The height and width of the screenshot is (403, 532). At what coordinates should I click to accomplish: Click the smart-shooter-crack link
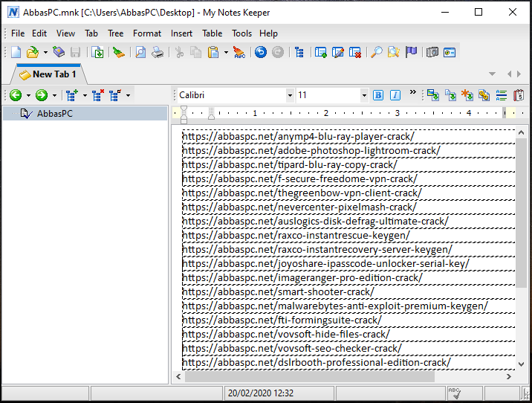pyautogui.click(x=278, y=292)
